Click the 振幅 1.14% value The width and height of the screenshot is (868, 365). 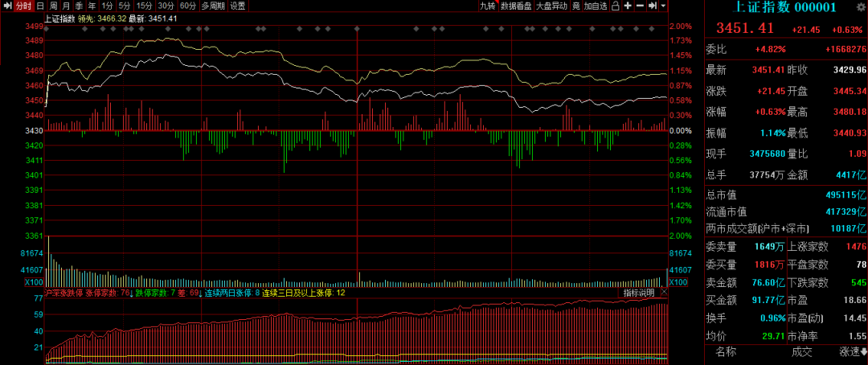click(774, 133)
